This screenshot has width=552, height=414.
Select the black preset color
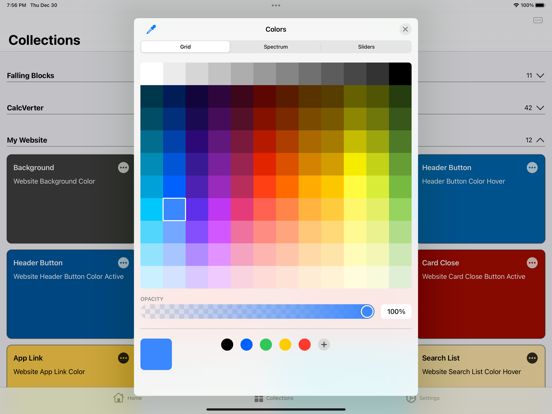pos(227,345)
